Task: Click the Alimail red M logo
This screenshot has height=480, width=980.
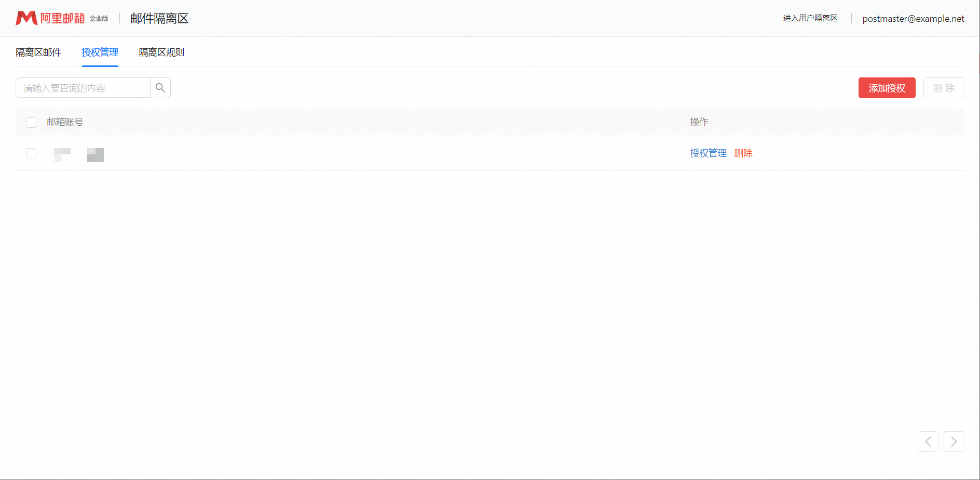Action: [26, 18]
